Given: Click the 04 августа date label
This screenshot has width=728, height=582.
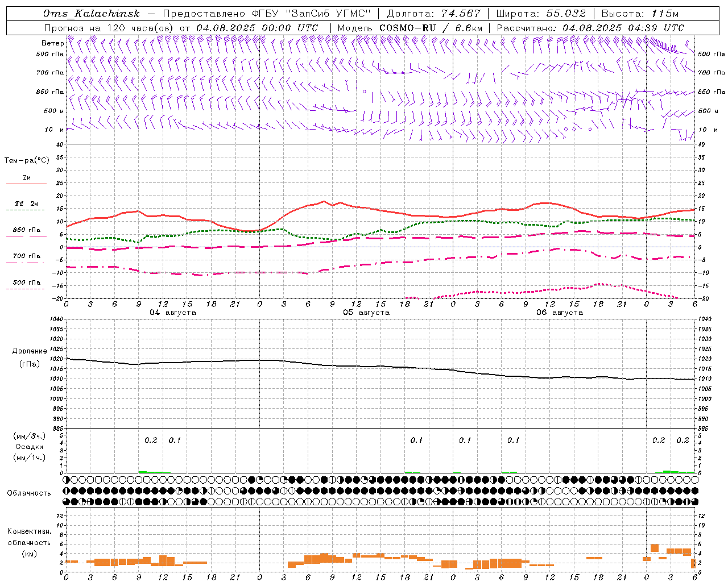Looking at the screenshot, I should [x=173, y=313].
